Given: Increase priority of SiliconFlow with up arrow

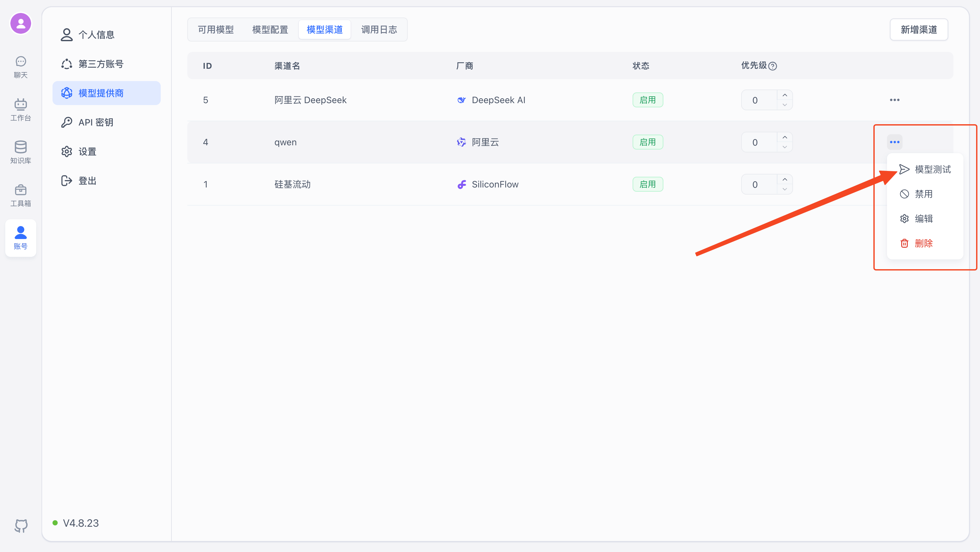Looking at the screenshot, I should (785, 179).
